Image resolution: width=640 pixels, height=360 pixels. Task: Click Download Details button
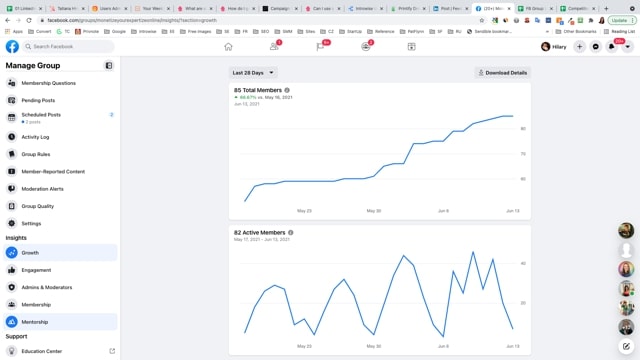[x=502, y=73]
